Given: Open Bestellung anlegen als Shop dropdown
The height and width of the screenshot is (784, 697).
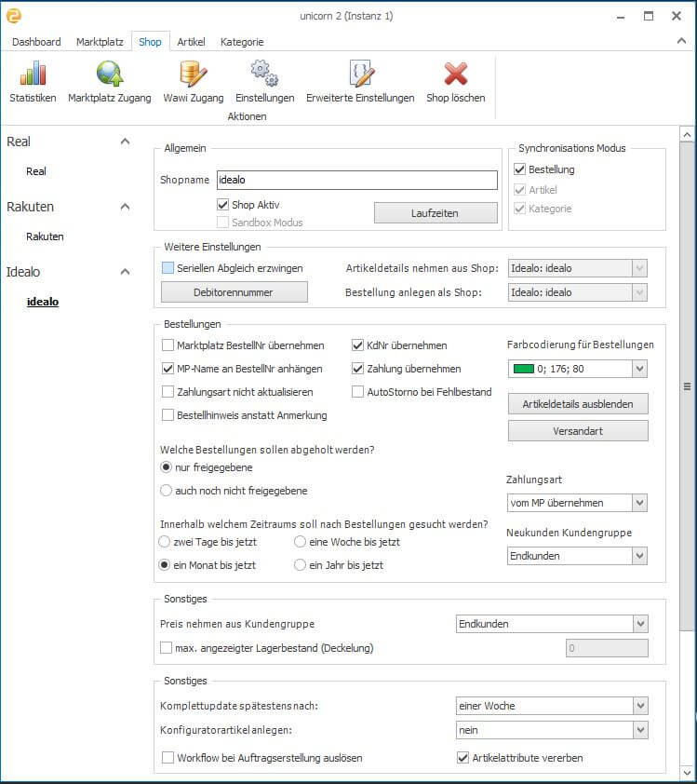Looking at the screenshot, I should (x=578, y=292).
